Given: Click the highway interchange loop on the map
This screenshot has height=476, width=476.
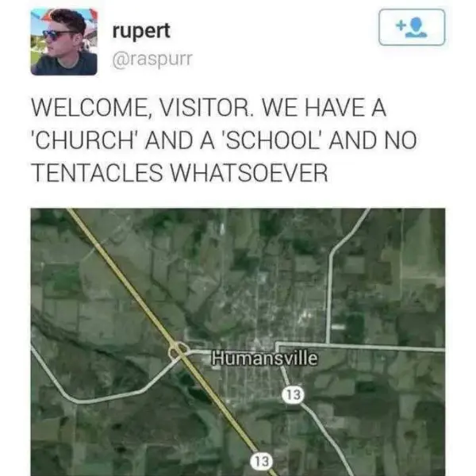Looking at the screenshot, I should click(178, 351).
